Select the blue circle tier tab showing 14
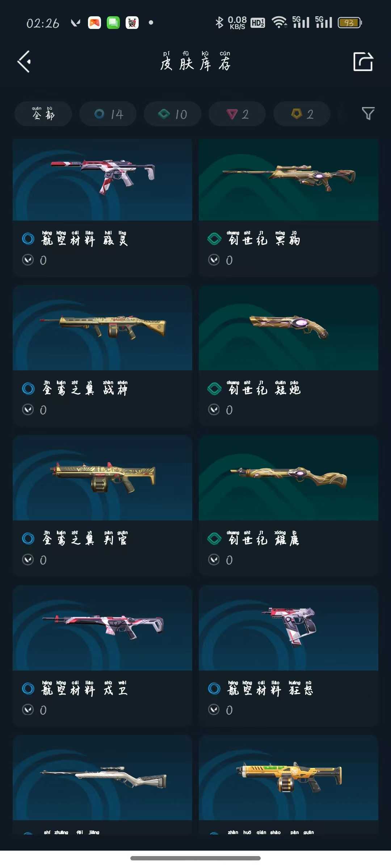Viewport: 391px width, 868px height. click(108, 114)
